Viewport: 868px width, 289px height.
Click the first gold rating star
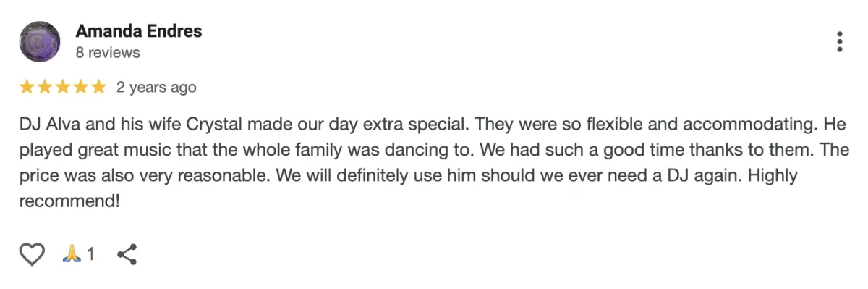(27, 87)
